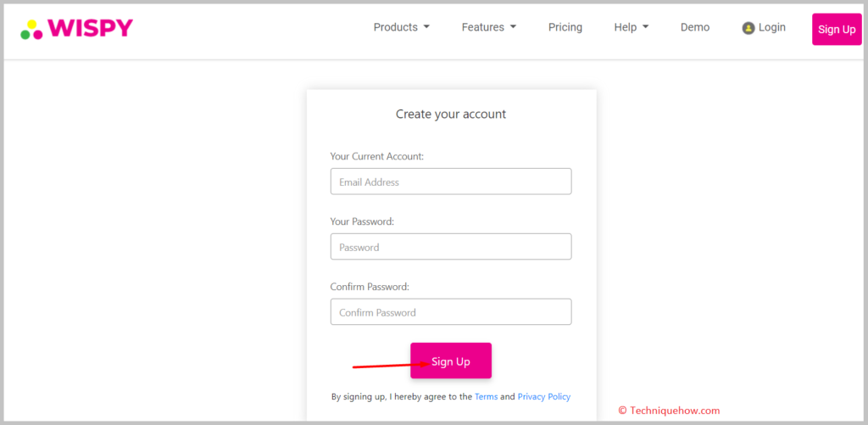Open the Features menu

(x=489, y=27)
